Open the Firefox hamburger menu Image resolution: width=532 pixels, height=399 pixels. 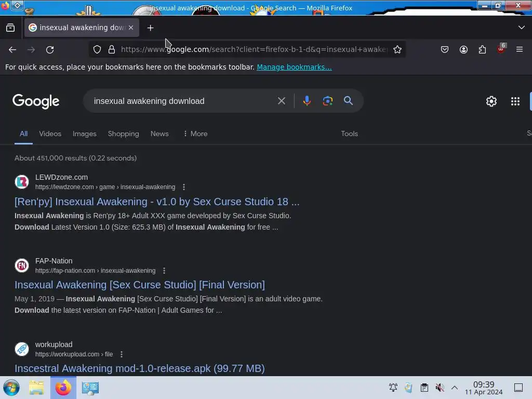pos(520,49)
